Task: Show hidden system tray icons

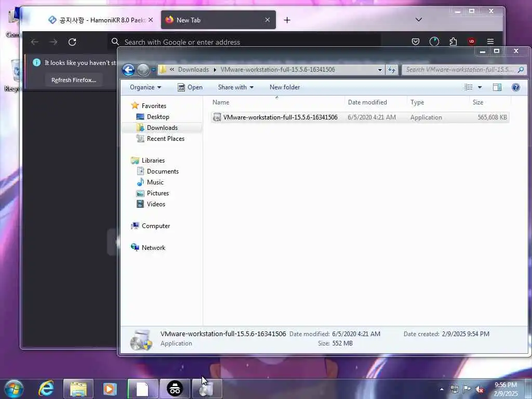Action: pyautogui.click(x=442, y=389)
